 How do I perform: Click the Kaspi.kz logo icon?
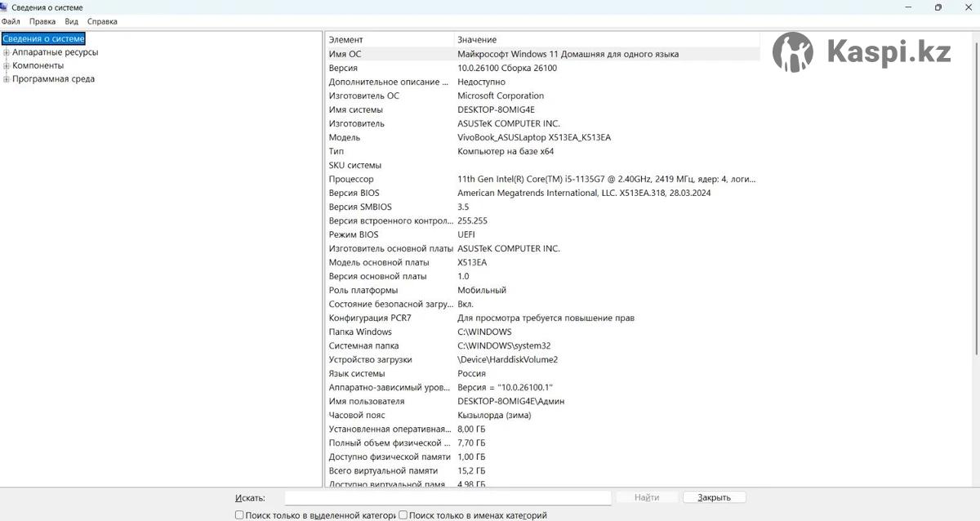pos(792,52)
